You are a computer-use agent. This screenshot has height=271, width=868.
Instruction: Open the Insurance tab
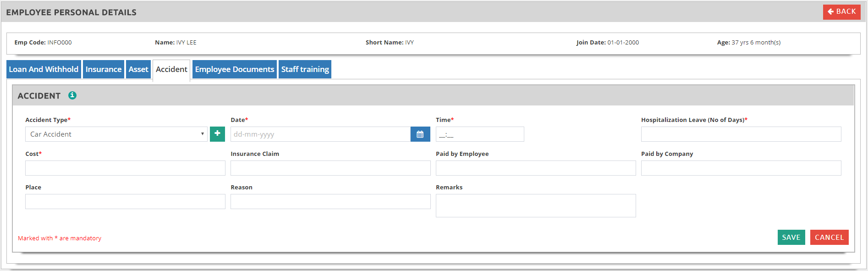pos(104,69)
